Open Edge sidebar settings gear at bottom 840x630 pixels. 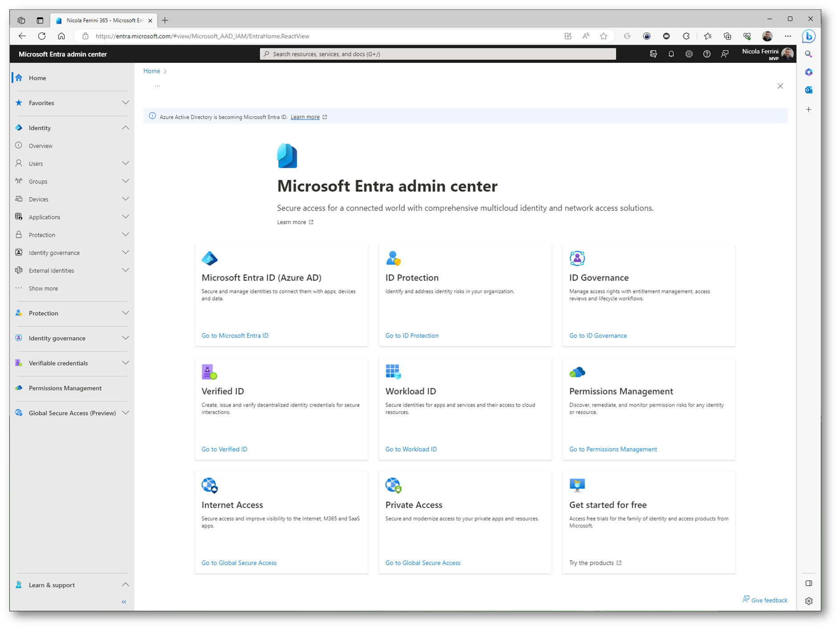(808, 601)
